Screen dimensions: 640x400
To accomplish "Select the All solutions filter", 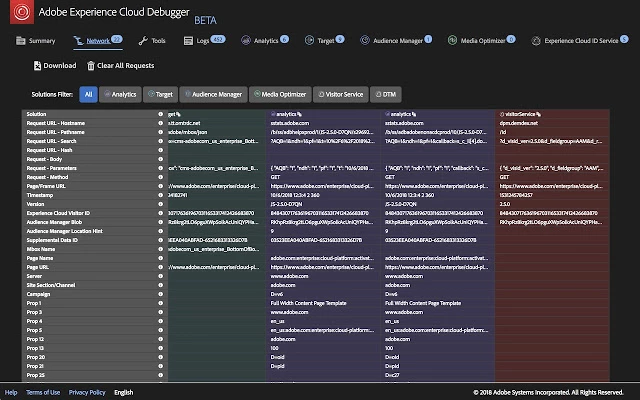I will (89, 94).
